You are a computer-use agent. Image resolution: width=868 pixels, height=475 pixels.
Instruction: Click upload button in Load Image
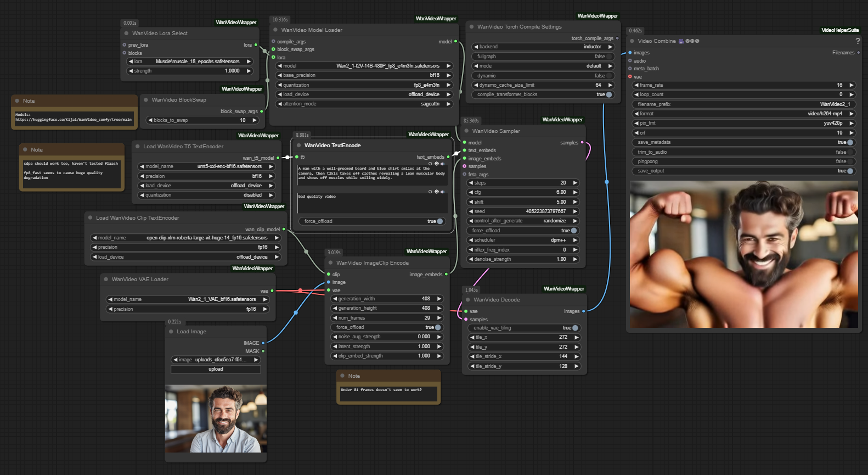[x=216, y=369]
